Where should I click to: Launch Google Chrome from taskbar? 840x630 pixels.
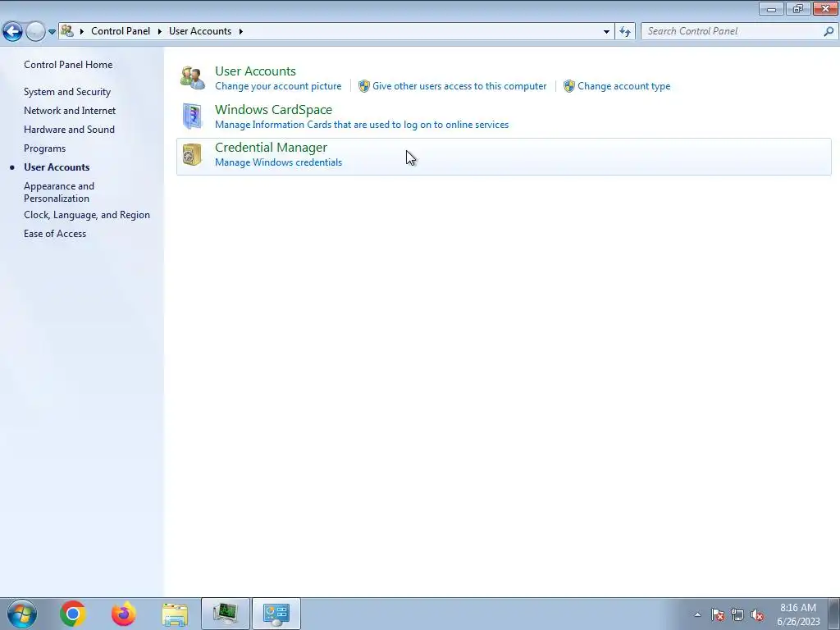coord(73,614)
